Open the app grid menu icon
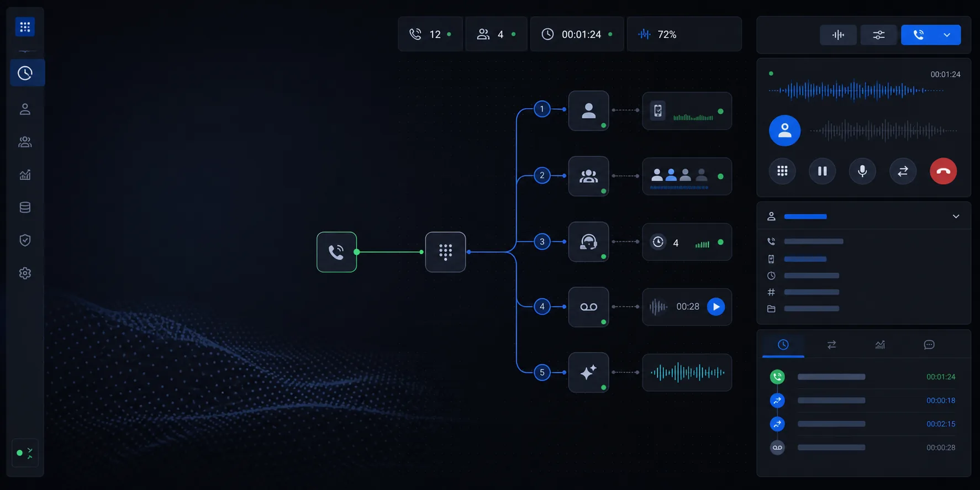The width and height of the screenshot is (980, 490). click(25, 27)
